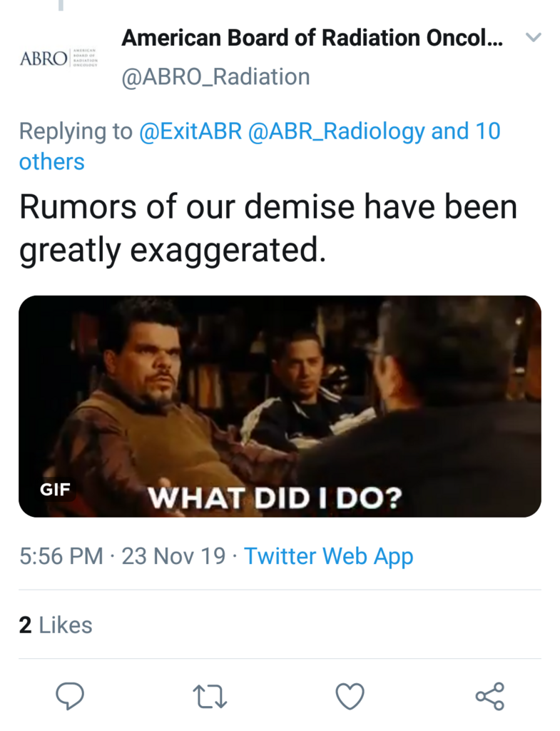This screenshot has width=560, height=731.
Task: Show the 'others' being replied to
Action: [51, 161]
